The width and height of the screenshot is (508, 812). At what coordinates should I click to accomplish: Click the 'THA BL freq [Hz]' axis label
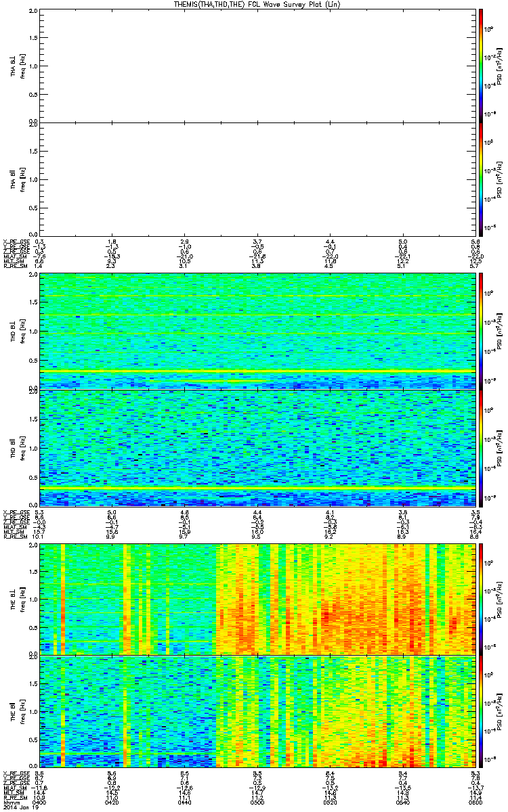coord(18,66)
